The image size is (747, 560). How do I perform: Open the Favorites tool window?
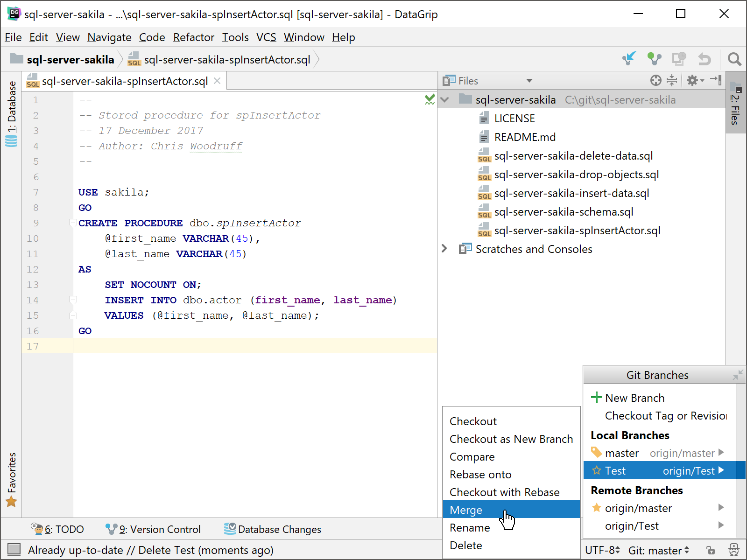pyautogui.click(x=11, y=480)
